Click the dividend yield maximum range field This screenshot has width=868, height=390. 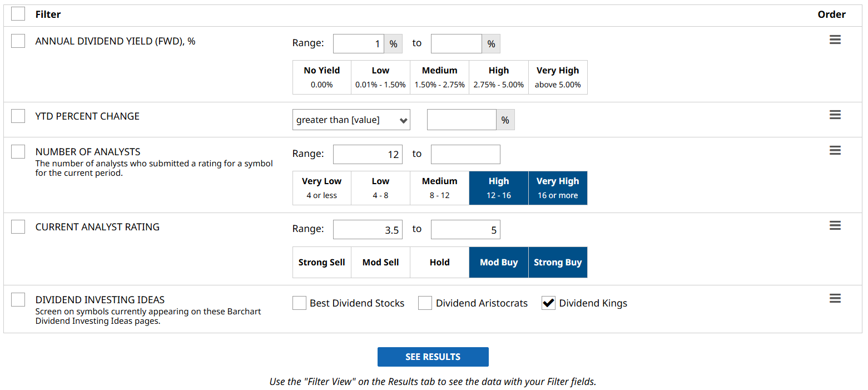click(x=456, y=43)
